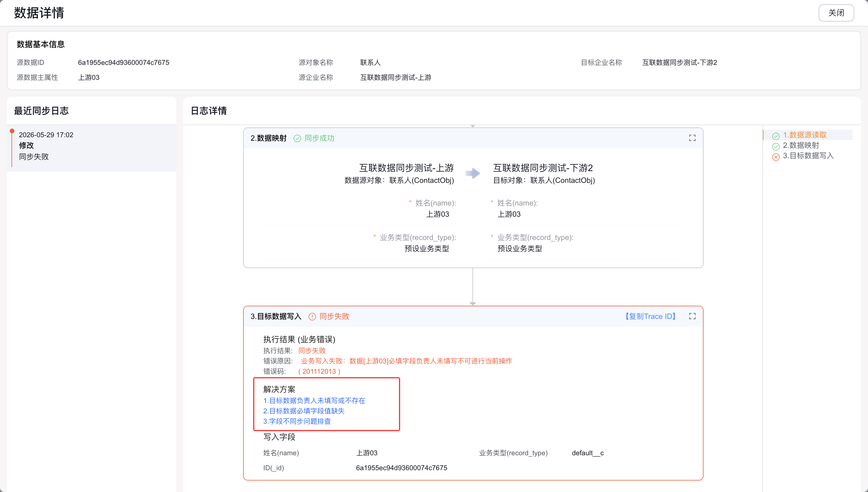Click the 数据源对象：联系人(ContactObj) label
The height and width of the screenshot is (492, 868).
[x=399, y=181]
